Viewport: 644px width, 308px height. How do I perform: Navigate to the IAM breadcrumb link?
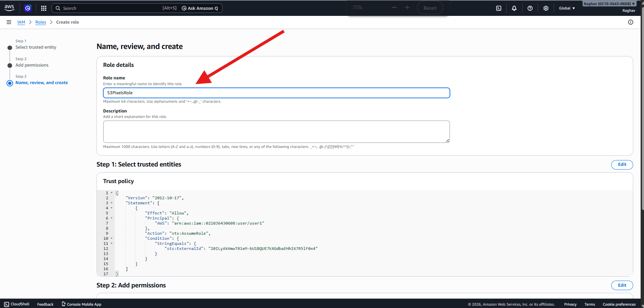pyautogui.click(x=21, y=22)
